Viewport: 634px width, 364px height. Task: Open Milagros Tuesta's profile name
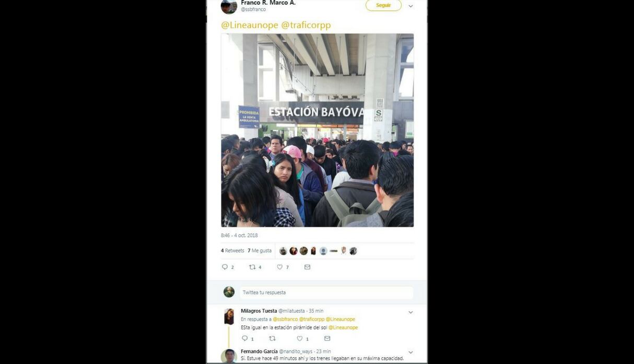coord(259,311)
